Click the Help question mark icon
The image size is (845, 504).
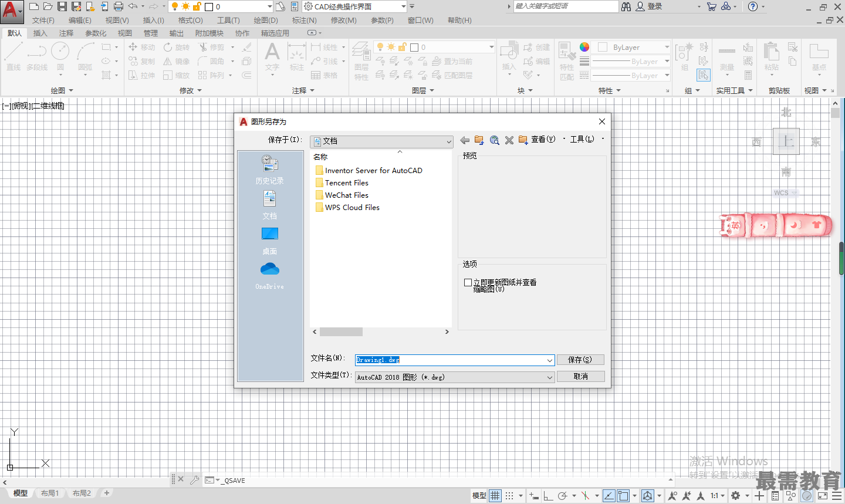753,6
